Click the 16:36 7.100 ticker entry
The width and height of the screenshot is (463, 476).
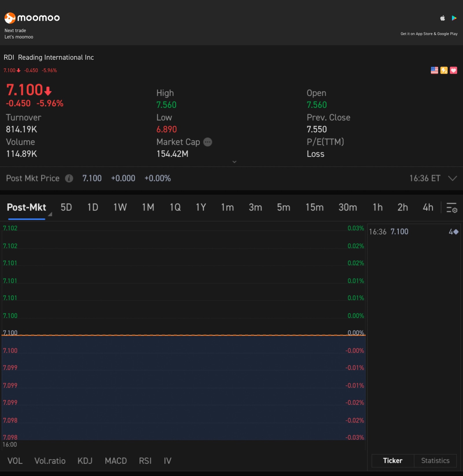coord(414,232)
